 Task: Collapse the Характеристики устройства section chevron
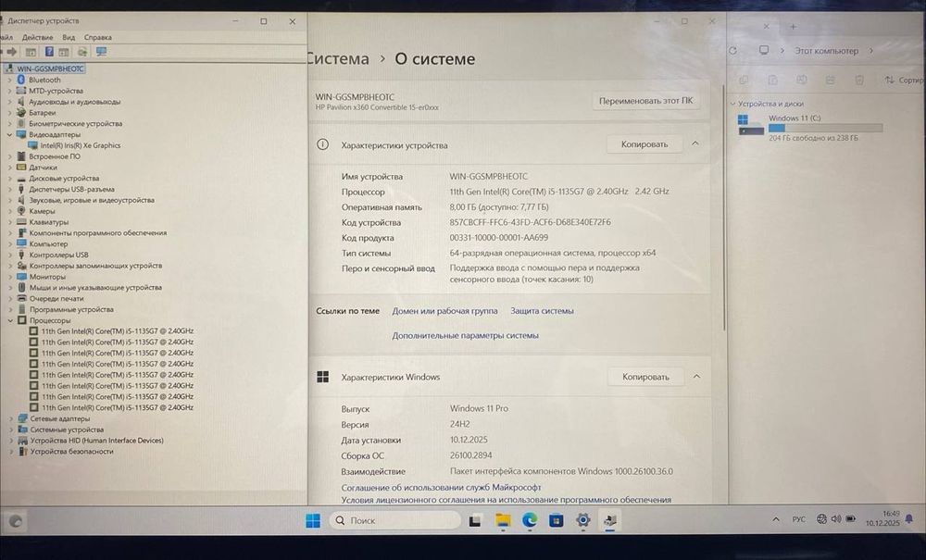click(695, 143)
